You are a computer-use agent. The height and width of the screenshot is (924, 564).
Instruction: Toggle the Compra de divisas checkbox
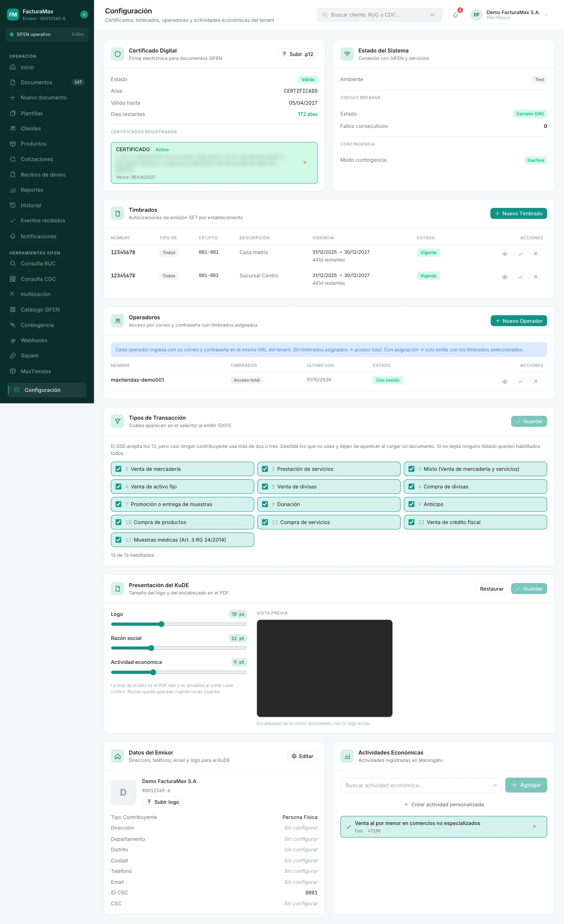pyautogui.click(x=411, y=487)
